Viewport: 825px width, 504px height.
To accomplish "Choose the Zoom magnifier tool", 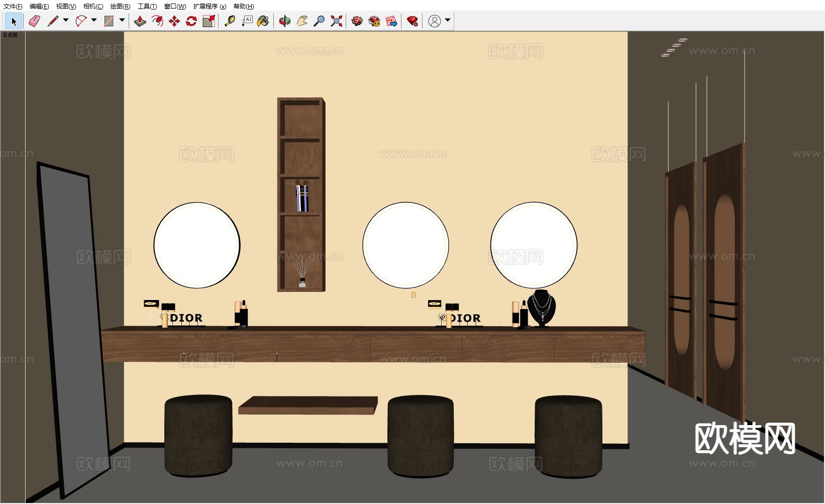I will tap(319, 21).
